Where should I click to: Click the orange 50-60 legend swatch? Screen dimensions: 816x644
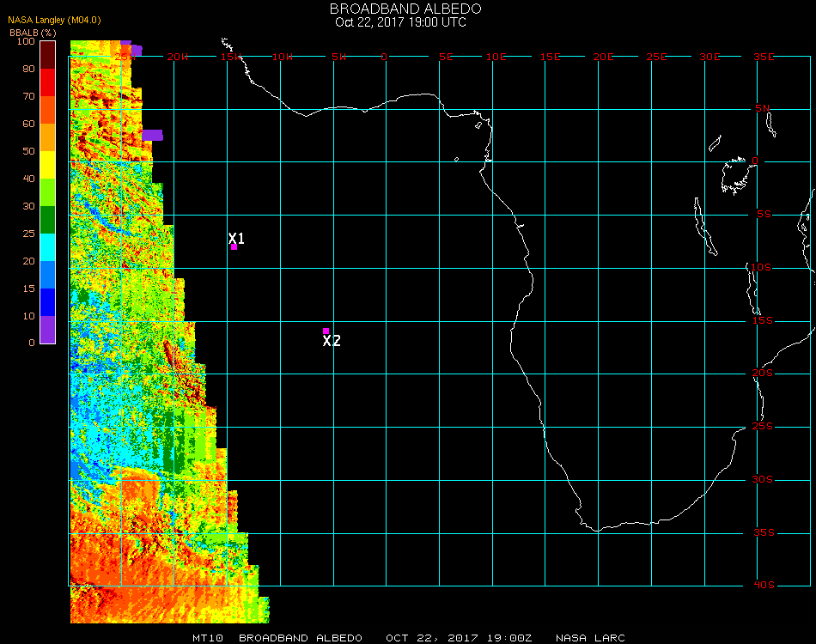48,137
